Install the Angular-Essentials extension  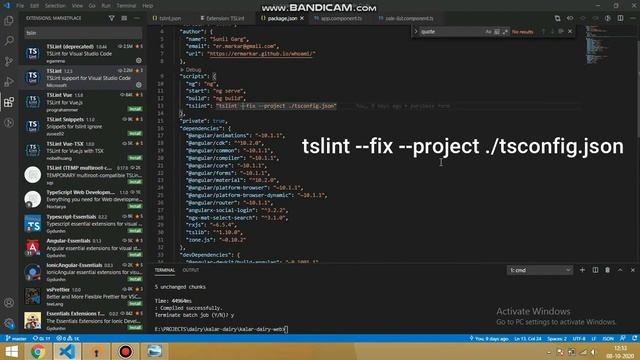135,255
